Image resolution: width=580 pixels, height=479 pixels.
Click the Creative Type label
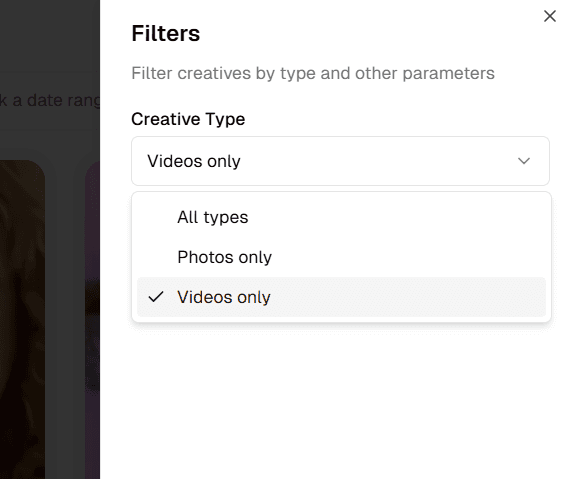(x=188, y=119)
